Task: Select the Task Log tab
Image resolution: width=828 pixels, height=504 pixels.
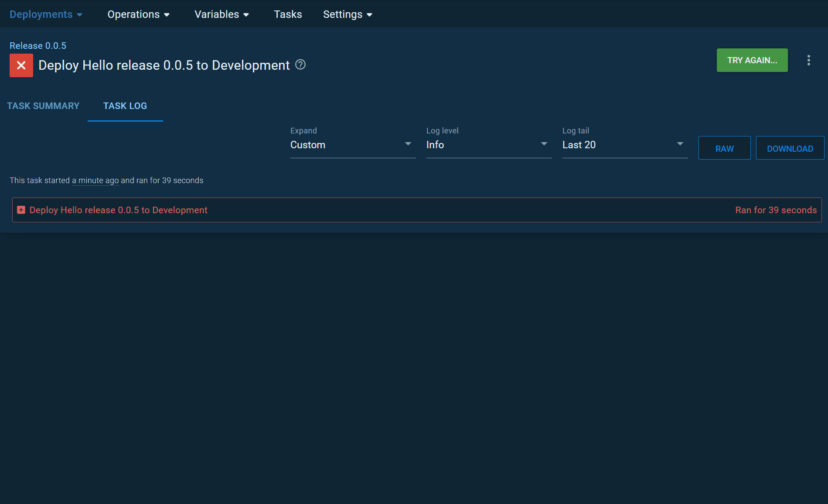Action: pyautogui.click(x=125, y=106)
